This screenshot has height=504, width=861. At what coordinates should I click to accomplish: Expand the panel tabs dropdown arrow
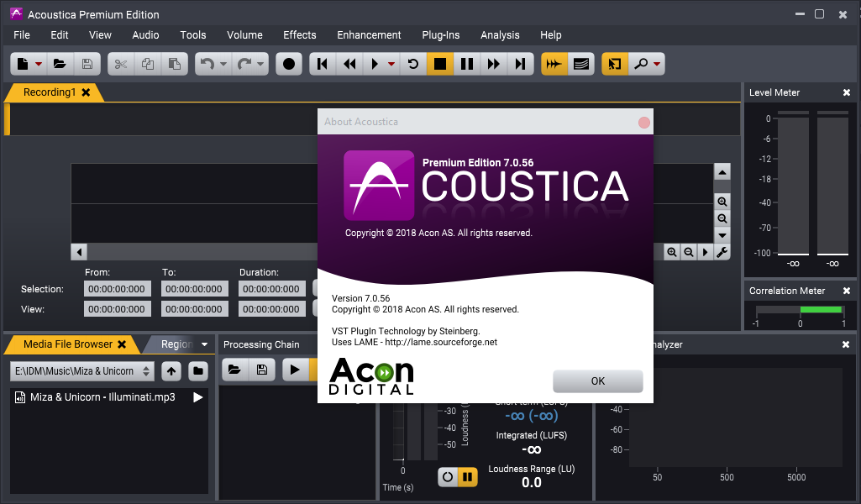tap(204, 344)
